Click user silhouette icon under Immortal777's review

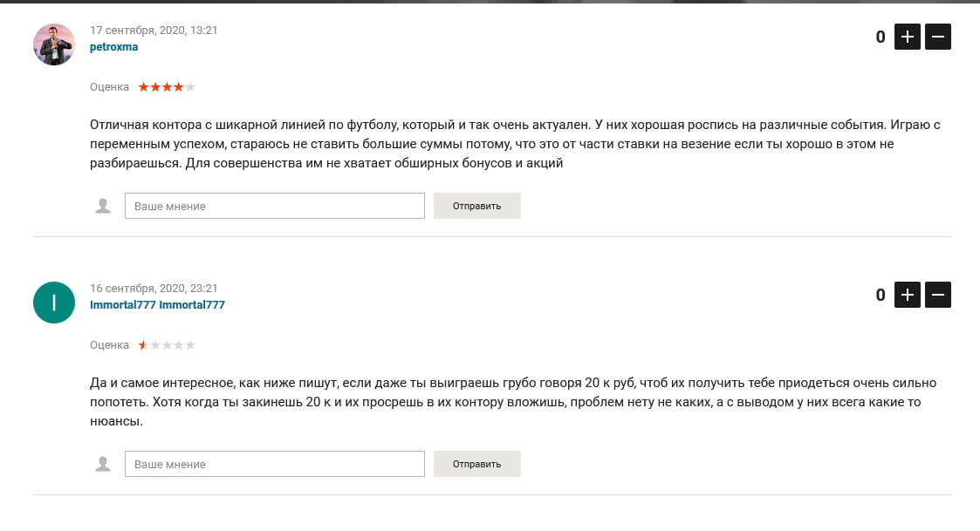102,464
